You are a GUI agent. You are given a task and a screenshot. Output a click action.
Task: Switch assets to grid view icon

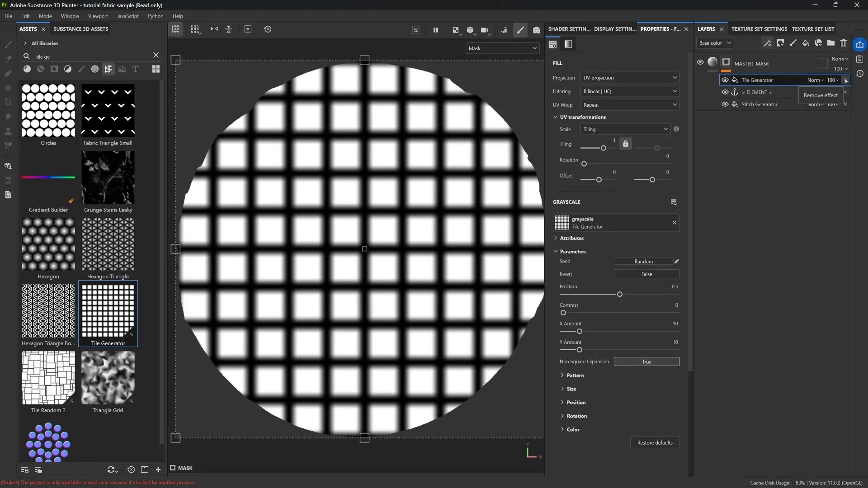click(156, 69)
